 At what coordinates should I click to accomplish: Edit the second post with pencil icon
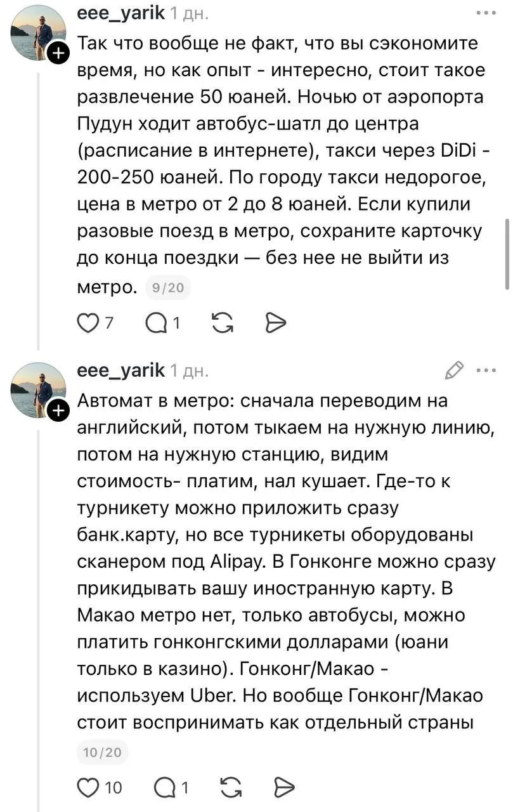click(455, 369)
